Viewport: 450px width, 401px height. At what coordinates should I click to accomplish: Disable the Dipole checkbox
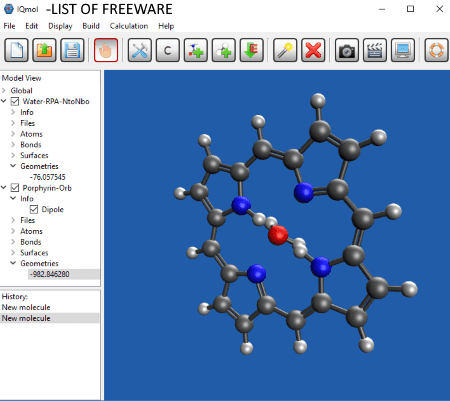(x=34, y=209)
